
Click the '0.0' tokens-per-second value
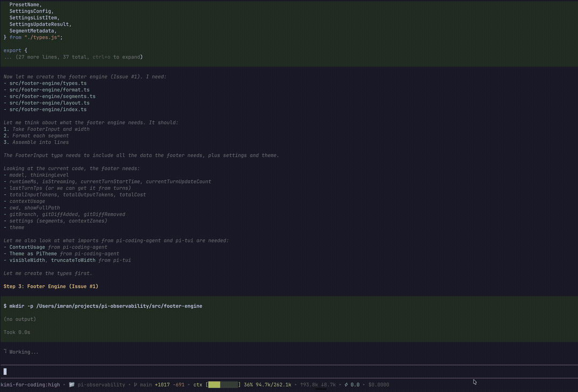[355, 385]
